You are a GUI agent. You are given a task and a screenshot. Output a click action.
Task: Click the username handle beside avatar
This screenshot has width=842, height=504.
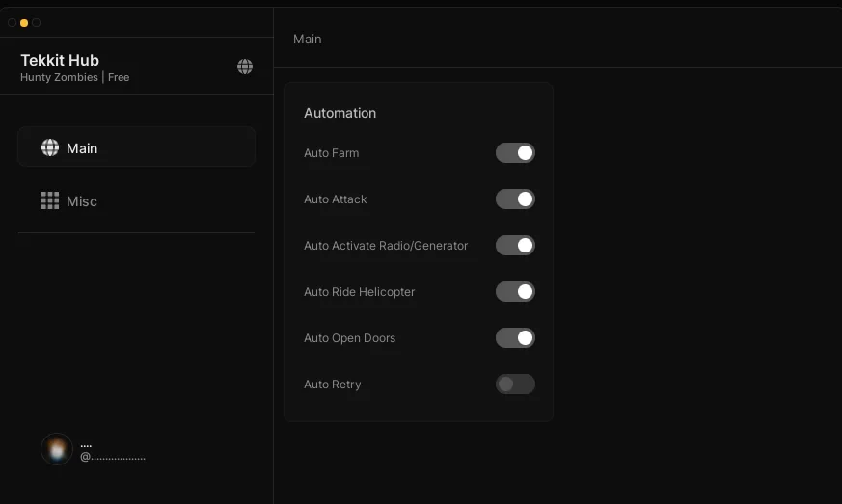point(112,458)
